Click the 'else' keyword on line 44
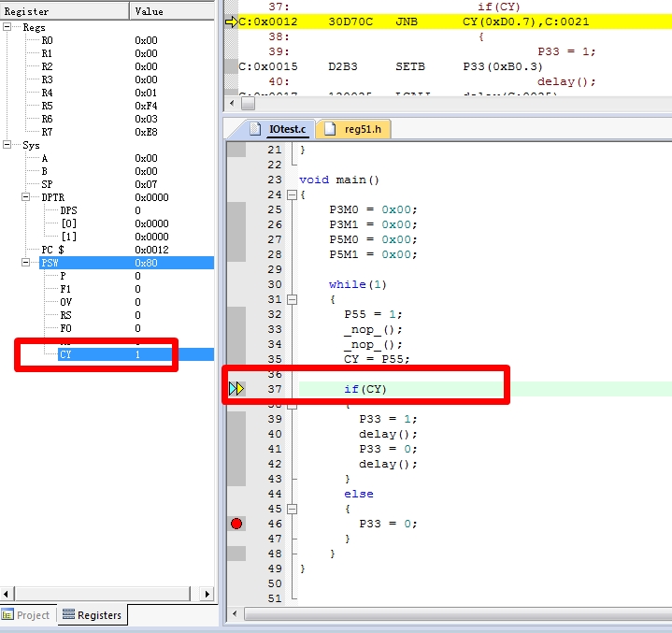 359,494
